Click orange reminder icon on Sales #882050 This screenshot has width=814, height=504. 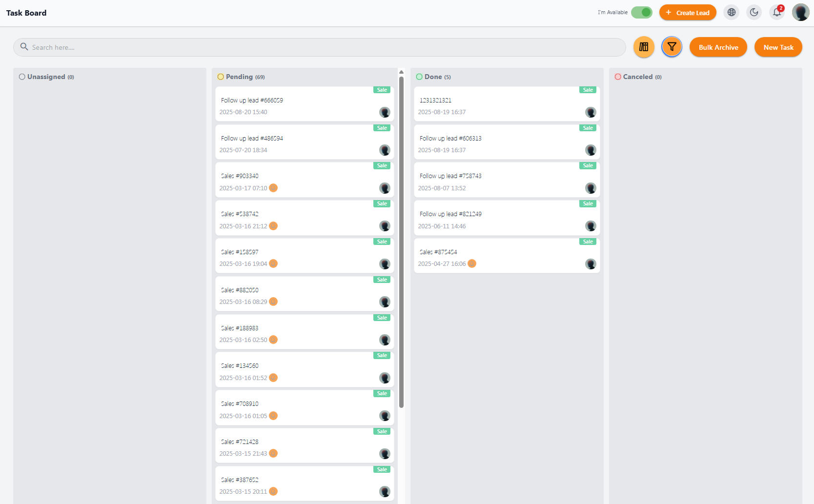click(x=273, y=302)
